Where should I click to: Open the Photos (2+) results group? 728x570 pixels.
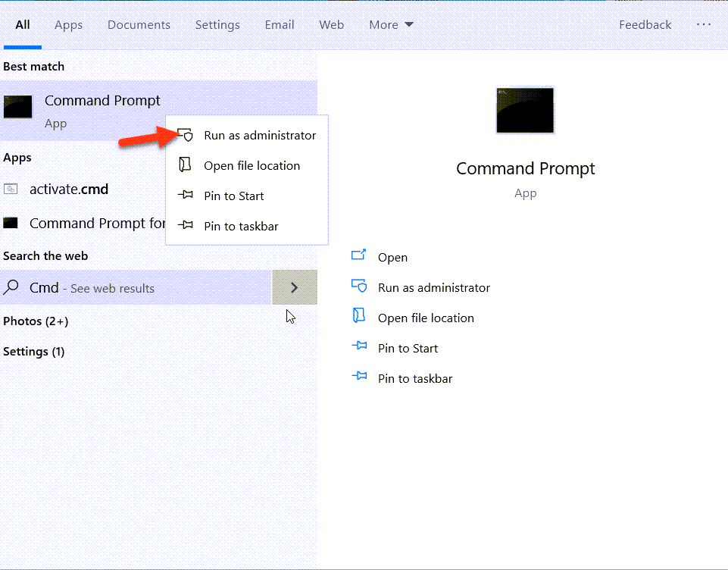pos(36,321)
